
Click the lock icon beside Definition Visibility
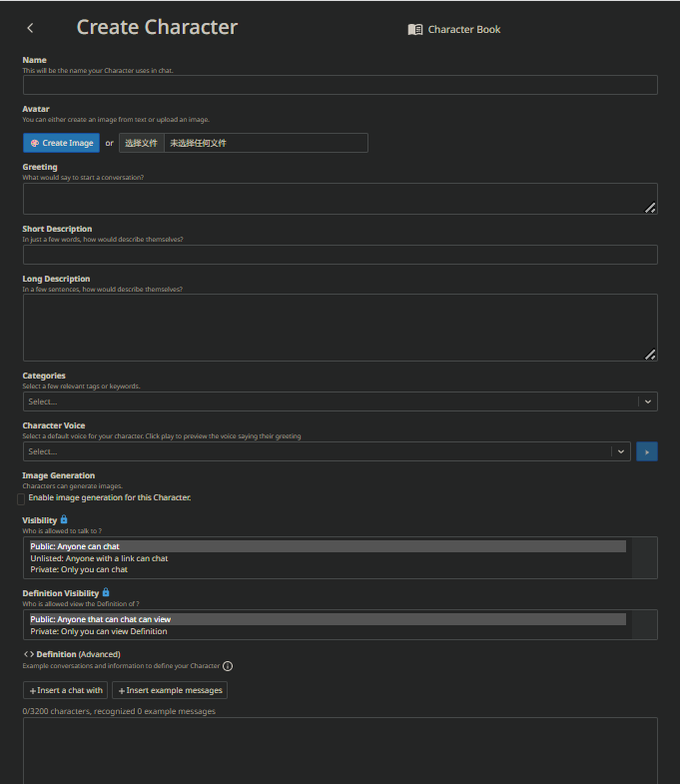coord(106,592)
